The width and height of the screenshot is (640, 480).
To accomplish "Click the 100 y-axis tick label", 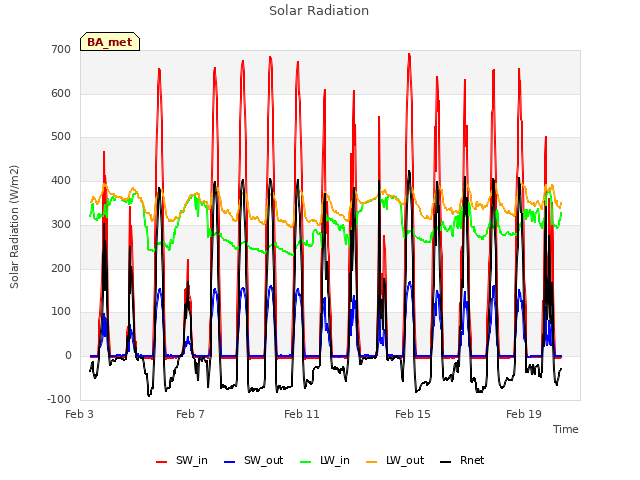I will [x=61, y=312].
